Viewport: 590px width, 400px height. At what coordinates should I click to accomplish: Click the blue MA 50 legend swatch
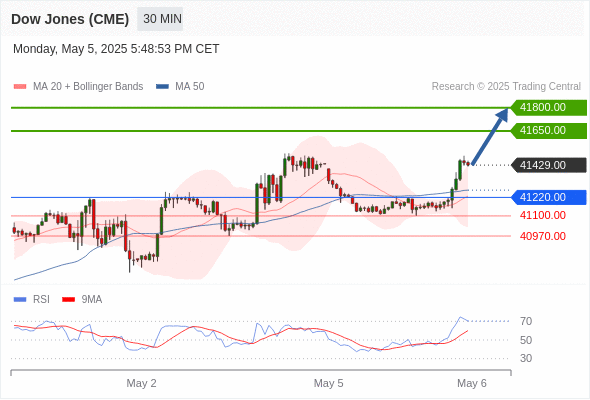162,87
